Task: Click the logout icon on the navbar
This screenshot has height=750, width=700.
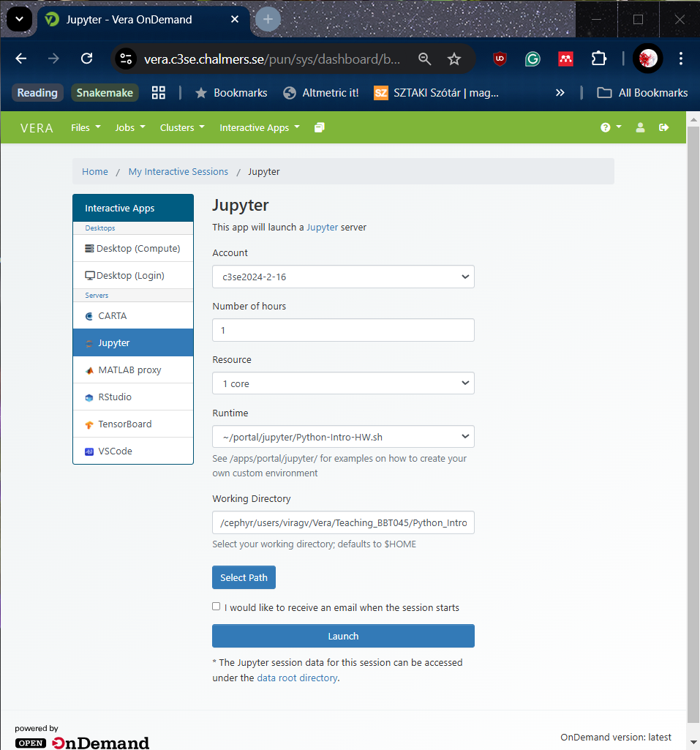Action: 663,127
